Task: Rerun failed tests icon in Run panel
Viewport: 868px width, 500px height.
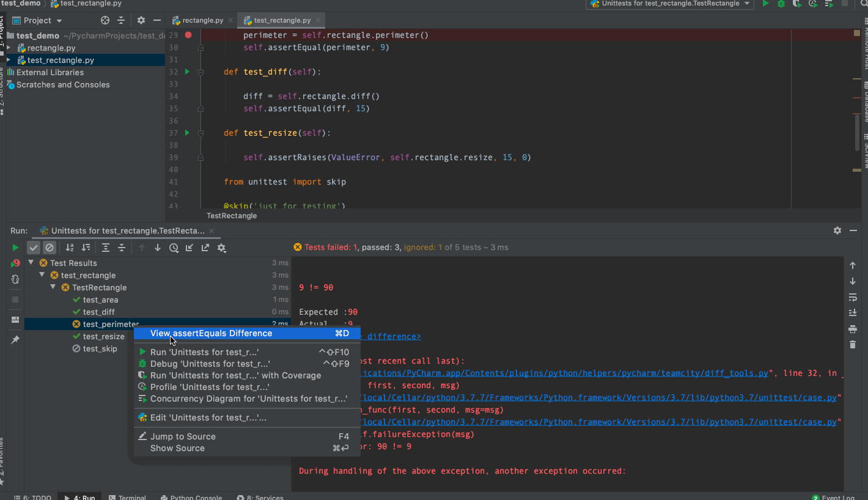Action: coord(15,263)
